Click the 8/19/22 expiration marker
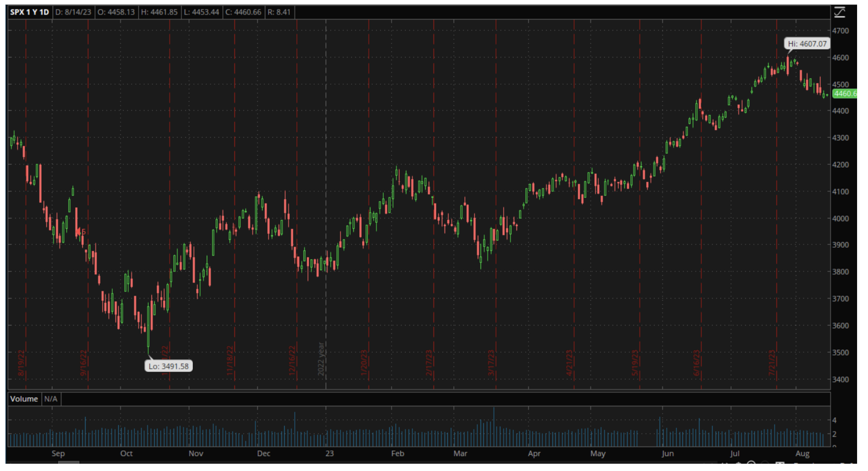The width and height of the screenshot is (868, 471). [21, 363]
